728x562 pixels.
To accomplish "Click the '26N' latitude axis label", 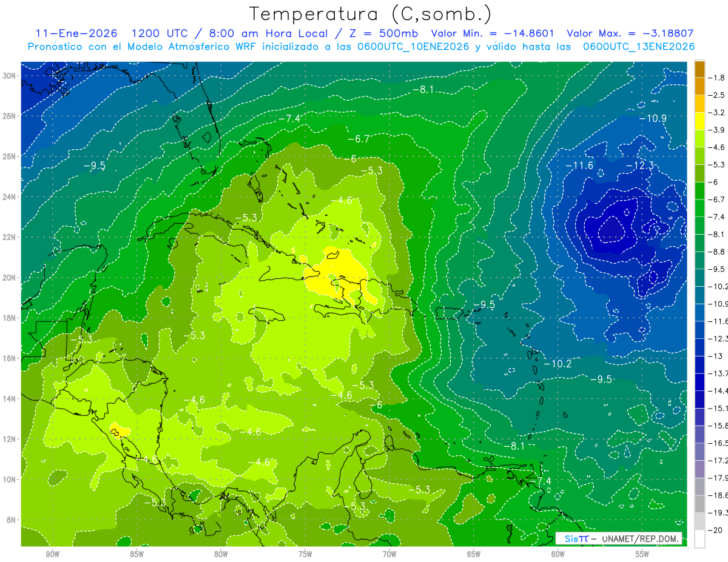I will tap(10, 156).
